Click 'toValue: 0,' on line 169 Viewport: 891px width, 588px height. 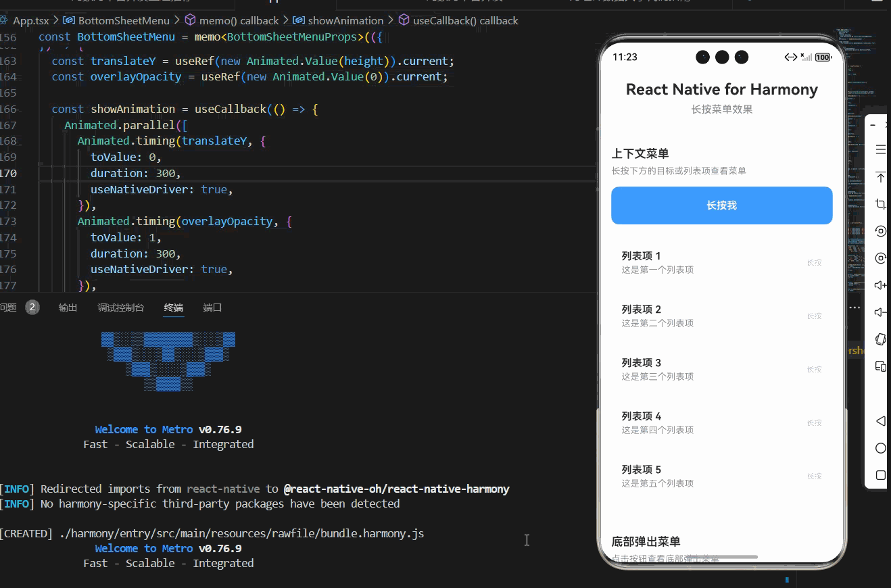pos(126,157)
